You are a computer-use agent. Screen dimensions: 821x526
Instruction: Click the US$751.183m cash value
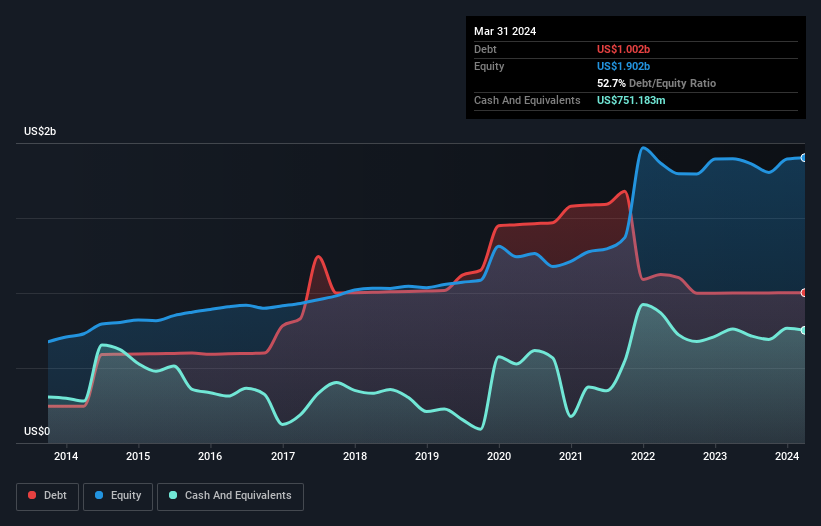(x=631, y=100)
